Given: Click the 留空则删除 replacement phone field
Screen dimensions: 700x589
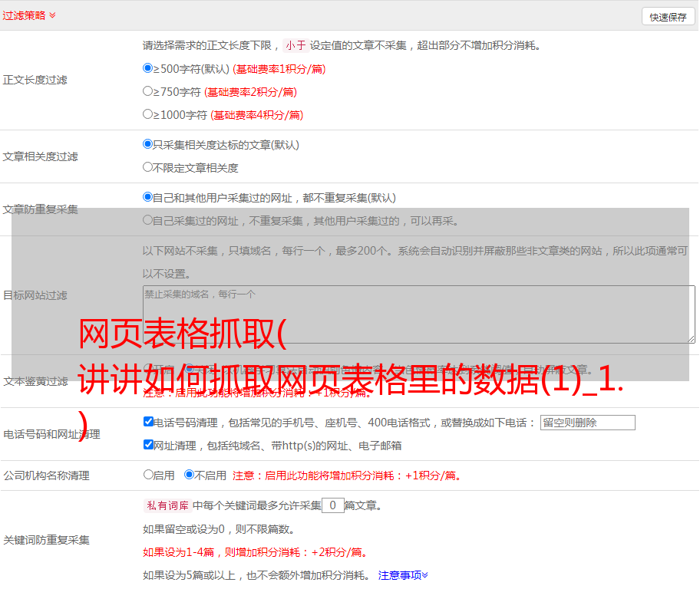Looking at the screenshot, I should pyautogui.click(x=587, y=423).
